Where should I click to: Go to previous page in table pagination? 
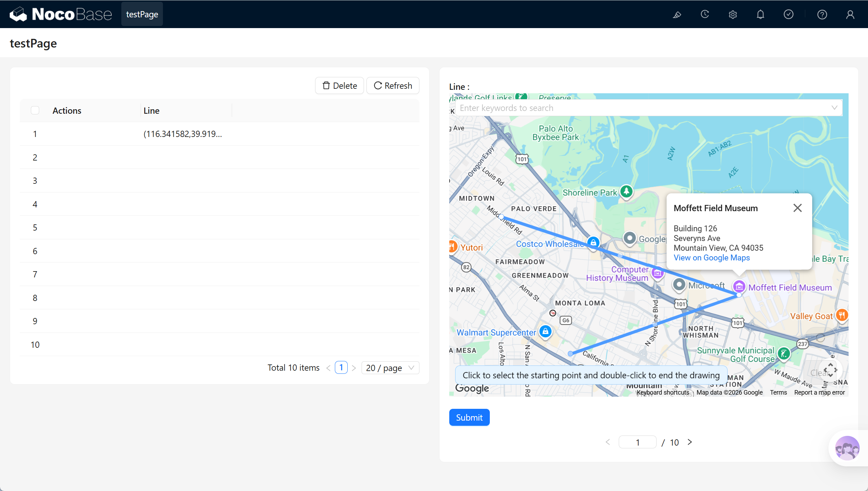[328, 368]
